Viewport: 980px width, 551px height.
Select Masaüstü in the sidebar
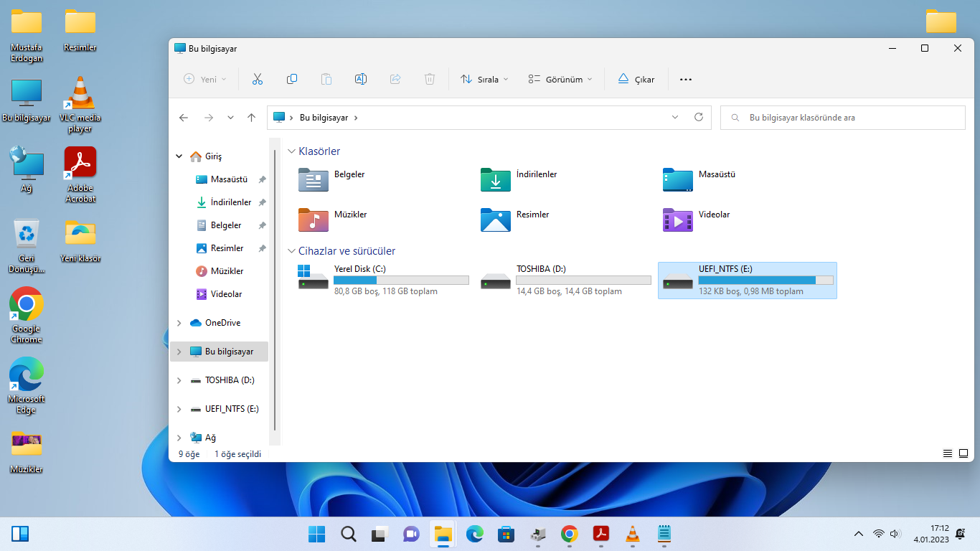(x=229, y=179)
